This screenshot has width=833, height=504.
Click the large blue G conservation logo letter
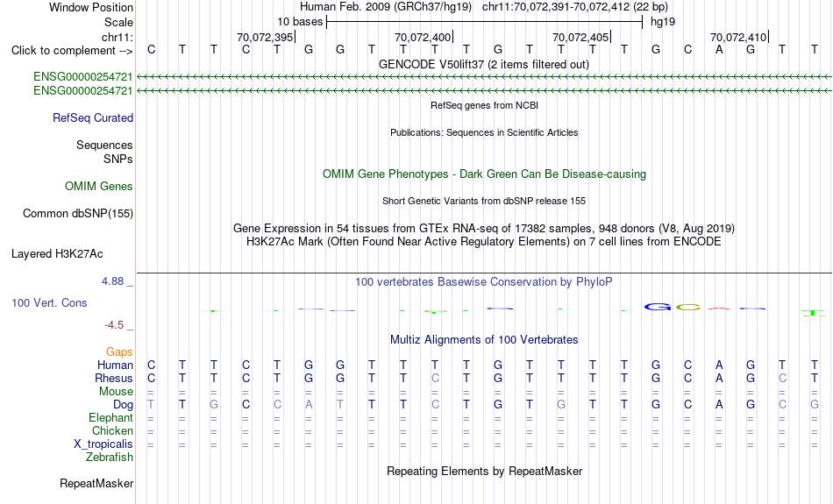(x=657, y=307)
